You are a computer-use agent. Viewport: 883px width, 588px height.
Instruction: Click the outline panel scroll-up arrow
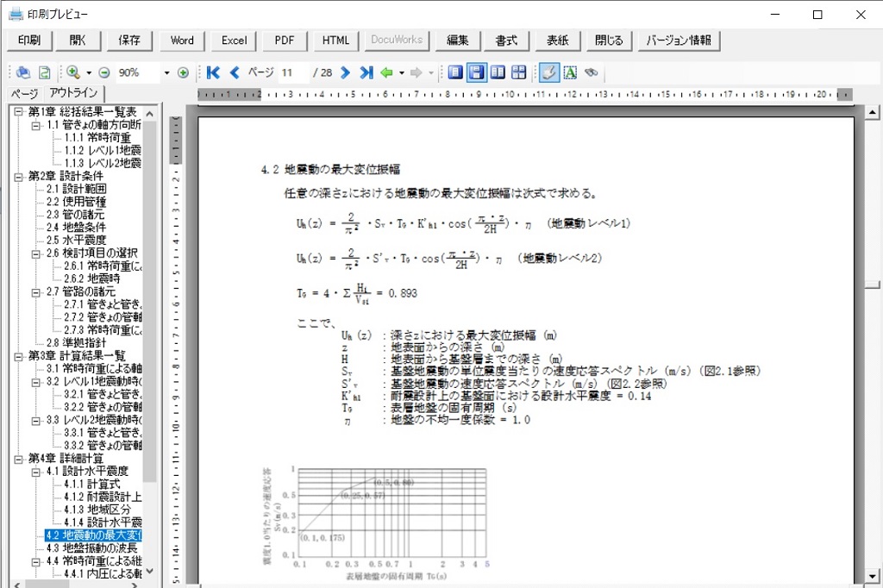[150, 115]
